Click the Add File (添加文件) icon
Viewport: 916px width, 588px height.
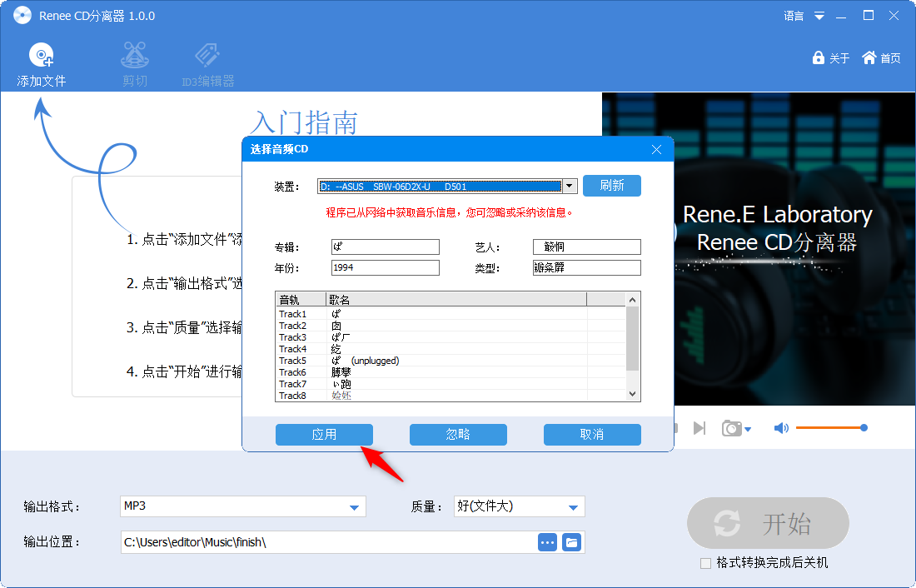click(x=42, y=56)
